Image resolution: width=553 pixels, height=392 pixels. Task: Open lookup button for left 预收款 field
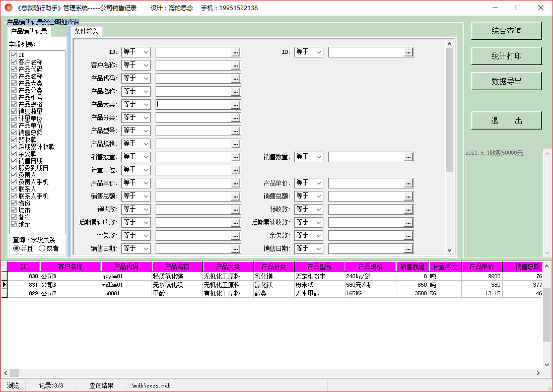tap(236, 210)
